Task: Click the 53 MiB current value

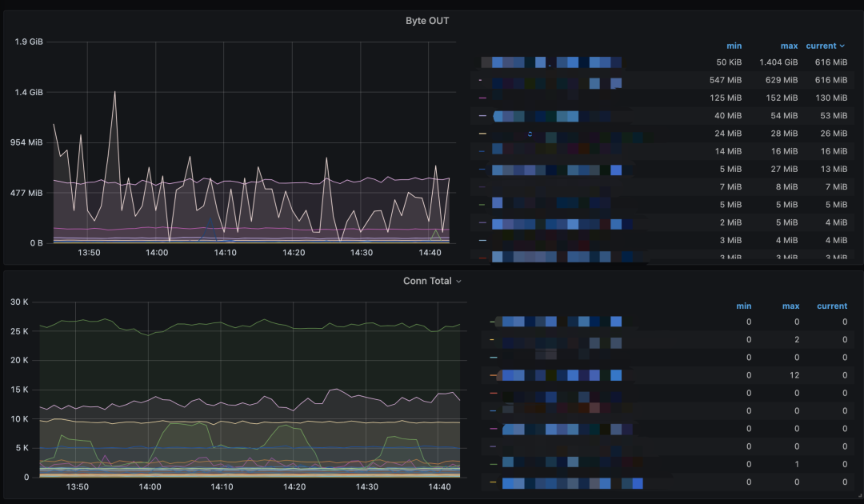Action: [x=833, y=116]
